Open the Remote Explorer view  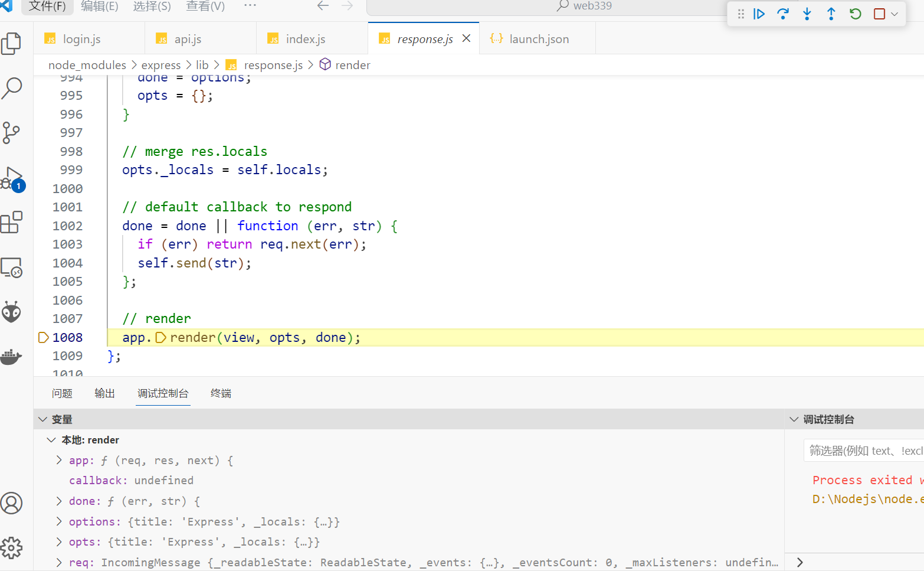11,267
